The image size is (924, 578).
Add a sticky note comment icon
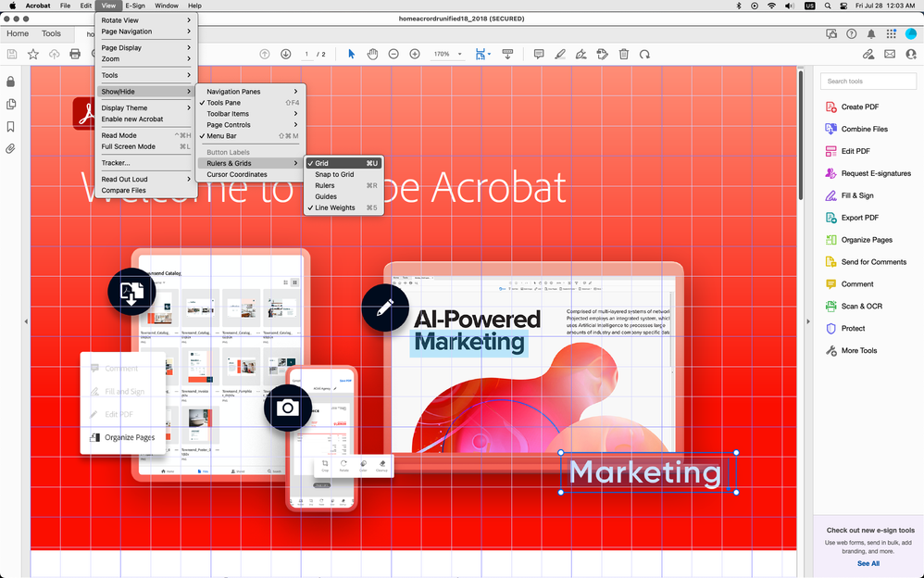click(x=539, y=55)
